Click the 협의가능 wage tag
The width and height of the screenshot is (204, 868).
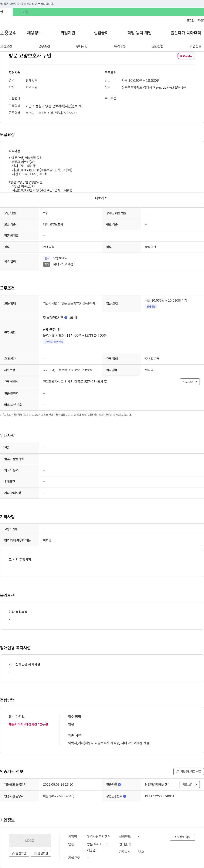pyautogui.click(x=151, y=307)
